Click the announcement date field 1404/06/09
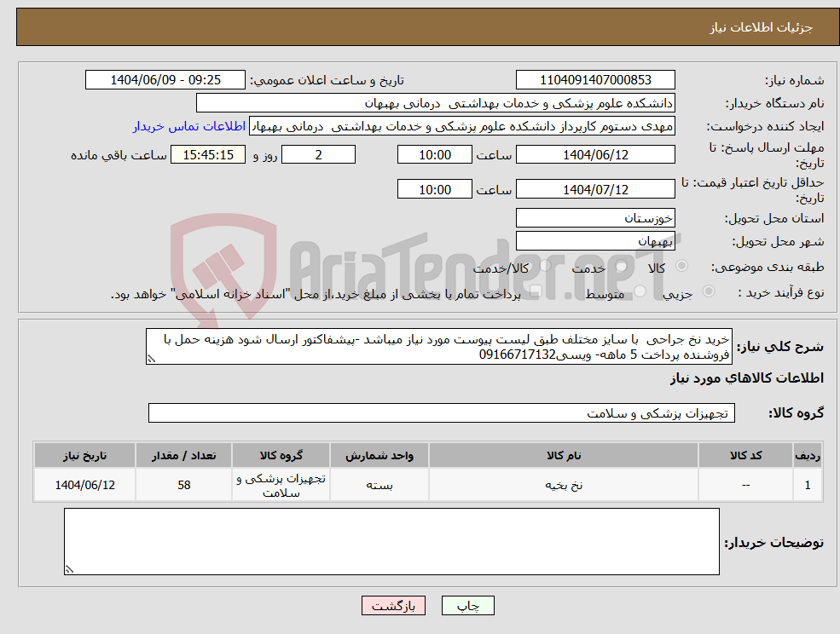Viewport: 840px width, 634px height. click(x=165, y=79)
